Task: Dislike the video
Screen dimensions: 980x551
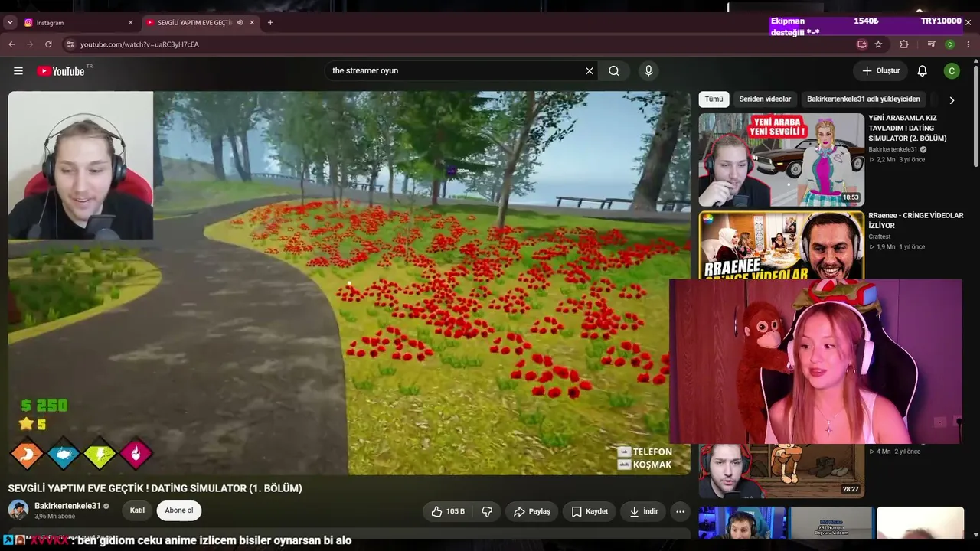Action: (487, 511)
